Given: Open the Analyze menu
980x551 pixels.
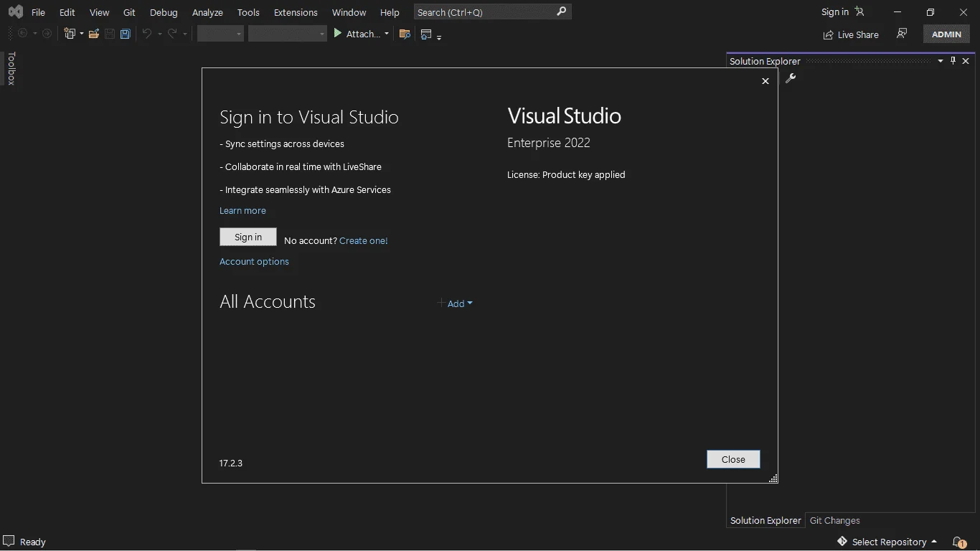Looking at the screenshot, I should click(207, 12).
